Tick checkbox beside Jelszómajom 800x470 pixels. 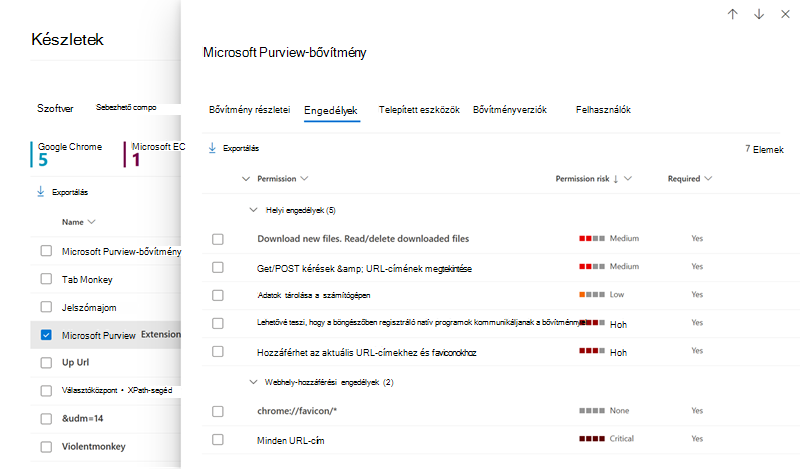coord(46,307)
